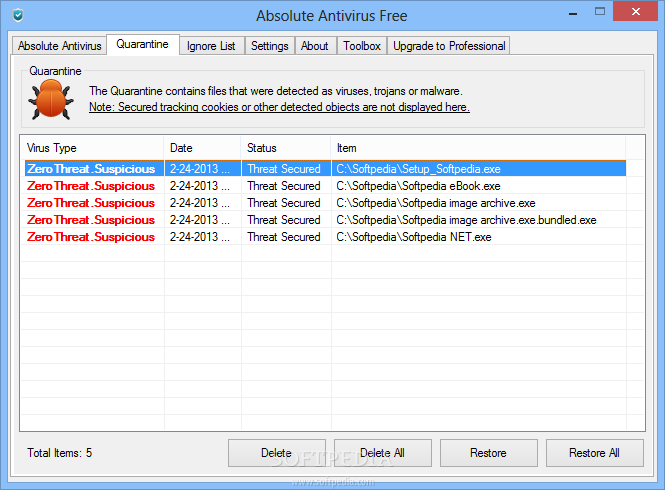The width and height of the screenshot is (665, 500).
Task: Click the shield app icon in title bar
Action: point(18,15)
